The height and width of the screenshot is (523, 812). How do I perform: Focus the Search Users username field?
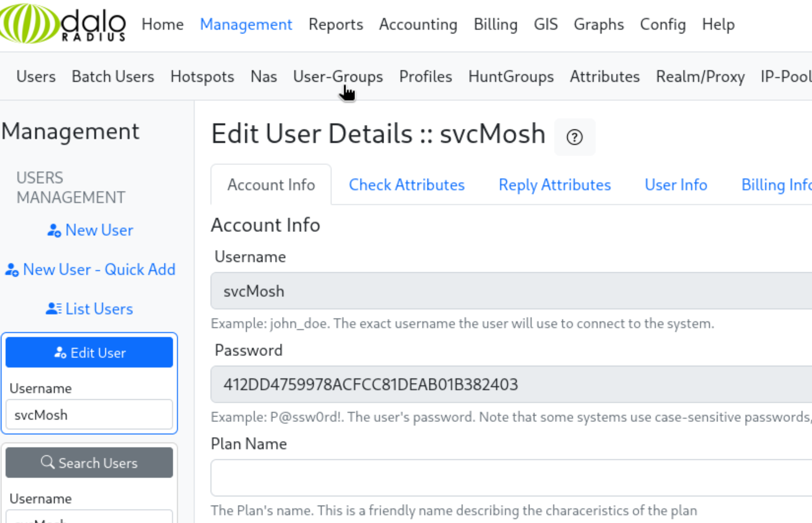(x=89, y=516)
